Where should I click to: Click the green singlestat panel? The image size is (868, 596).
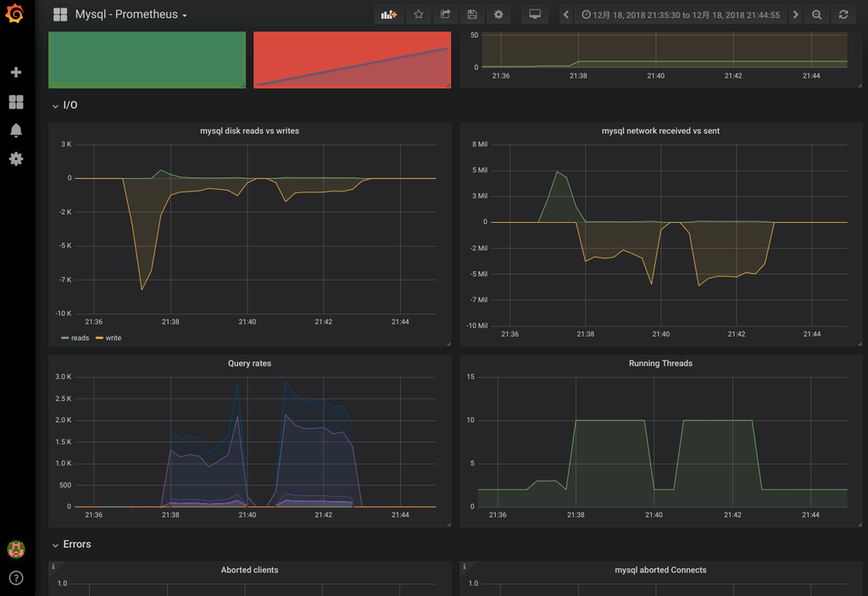[x=147, y=60]
